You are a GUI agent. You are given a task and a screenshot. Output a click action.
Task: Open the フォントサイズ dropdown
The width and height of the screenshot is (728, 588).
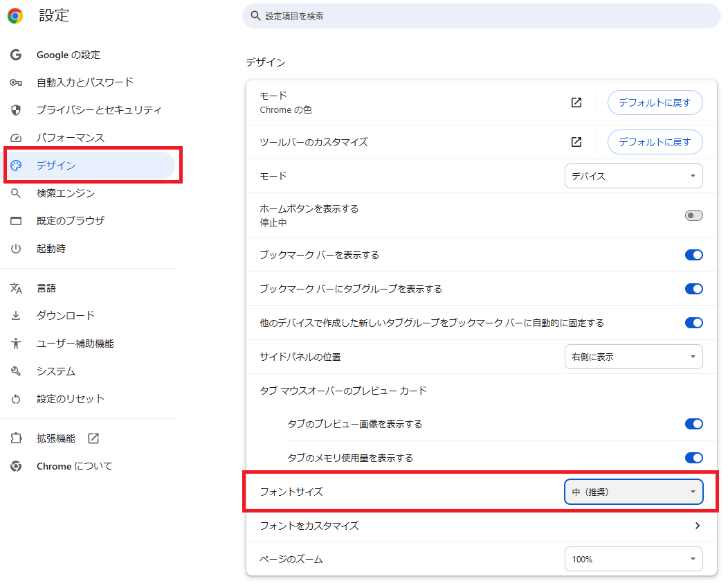pos(633,492)
